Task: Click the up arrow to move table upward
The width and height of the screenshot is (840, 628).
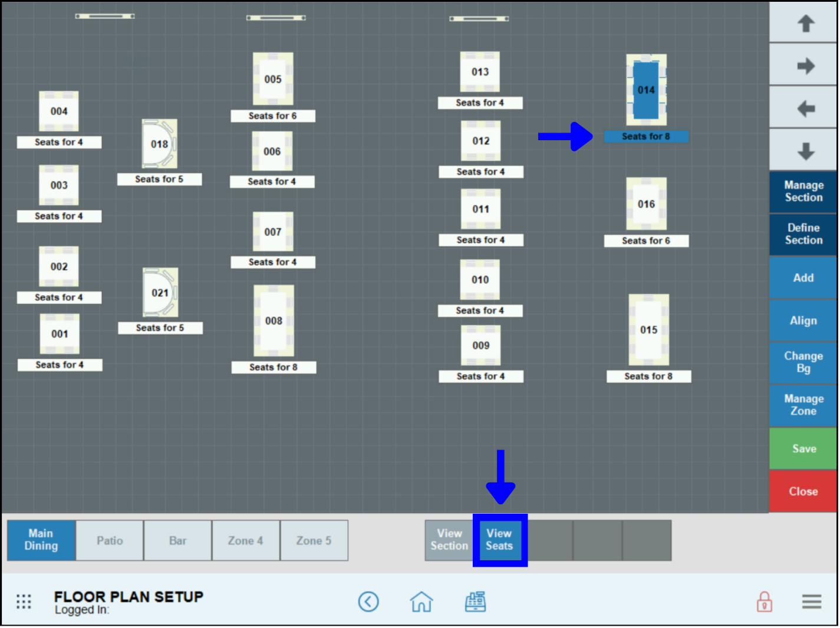Action: [x=803, y=22]
